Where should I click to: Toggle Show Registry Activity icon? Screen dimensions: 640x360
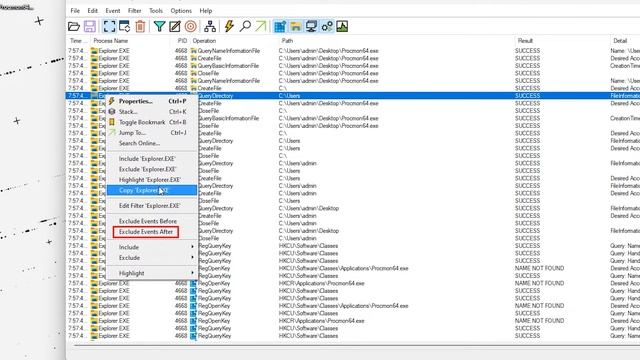pos(280,27)
